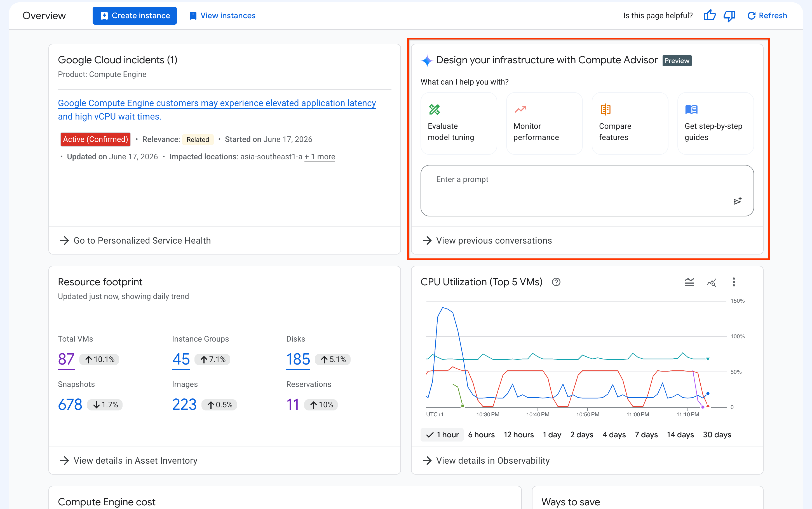
Task: Select the 1 hour time range
Action: (x=442, y=435)
